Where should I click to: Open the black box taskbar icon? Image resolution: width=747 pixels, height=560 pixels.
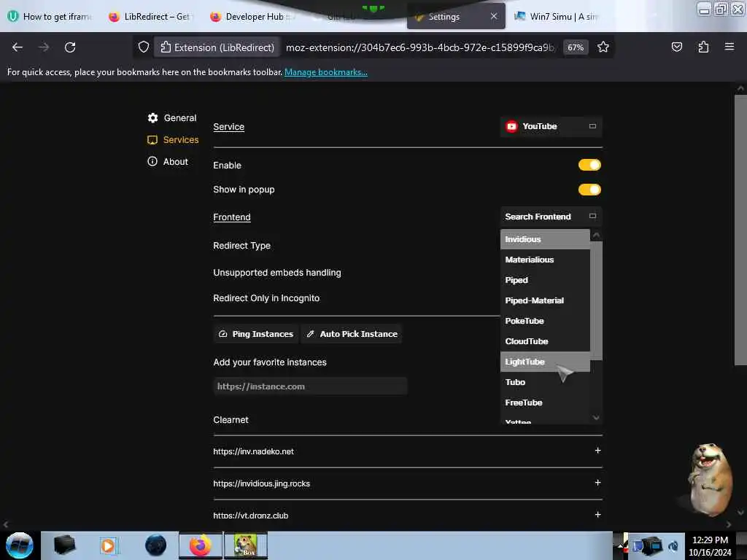[64, 545]
